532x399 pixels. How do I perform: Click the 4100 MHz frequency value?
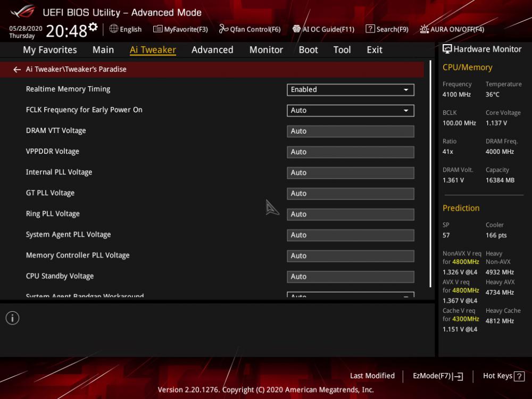[x=456, y=95]
